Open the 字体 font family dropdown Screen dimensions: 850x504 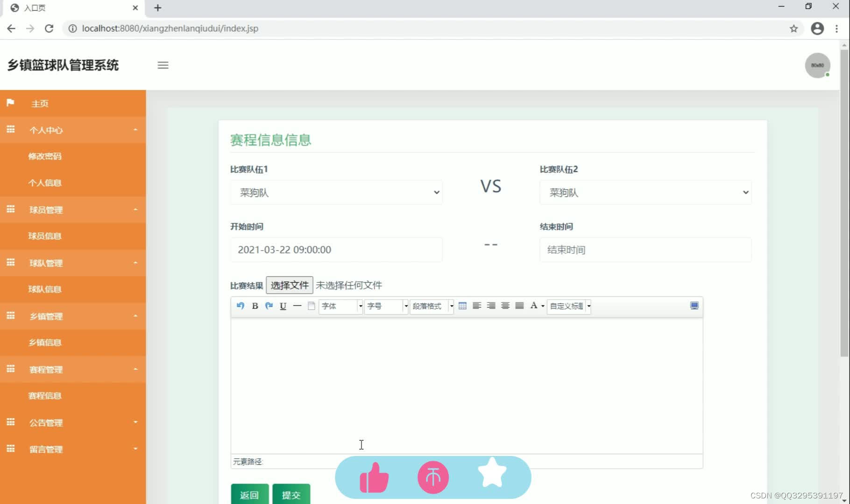(x=340, y=306)
